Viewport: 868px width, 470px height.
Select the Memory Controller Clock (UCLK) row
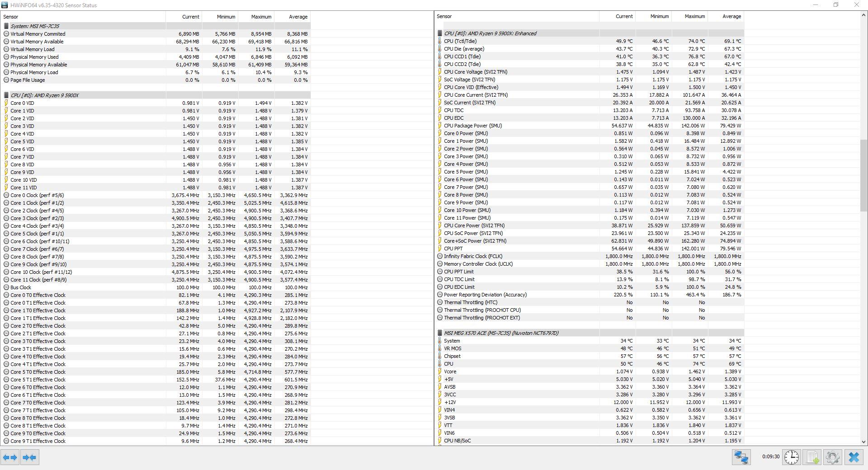pyautogui.click(x=590, y=264)
